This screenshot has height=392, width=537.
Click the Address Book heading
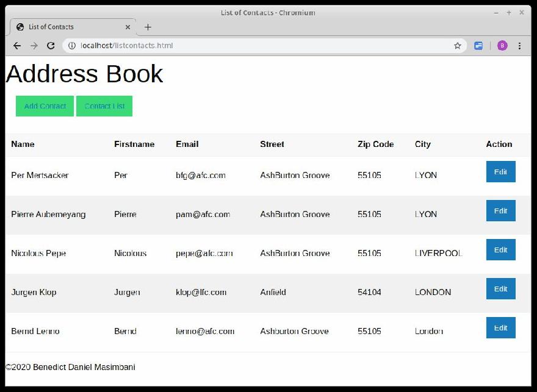84,73
